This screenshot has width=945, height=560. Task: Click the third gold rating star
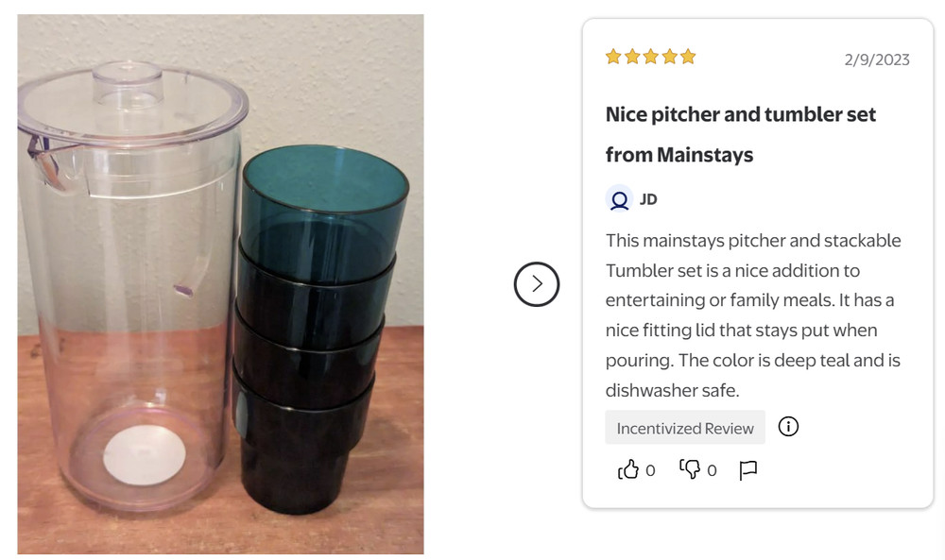(650, 57)
